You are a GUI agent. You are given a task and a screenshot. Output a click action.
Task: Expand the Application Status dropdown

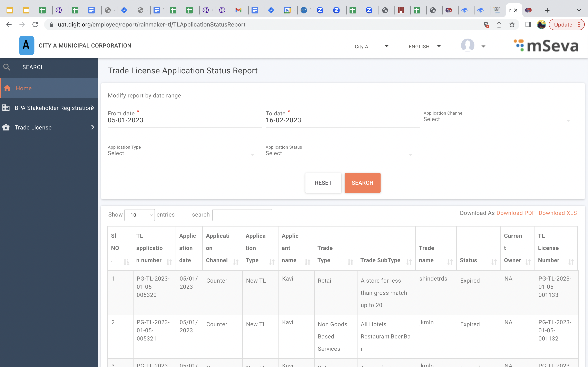coord(343,153)
